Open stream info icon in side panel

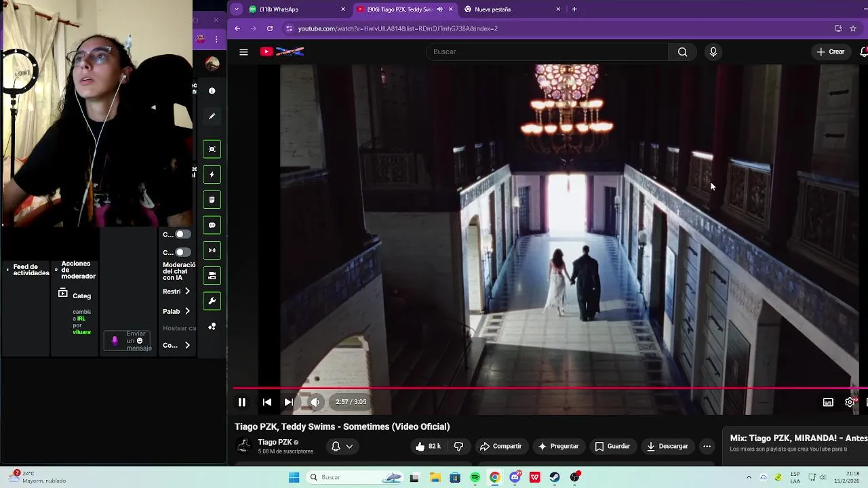point(212,91)
